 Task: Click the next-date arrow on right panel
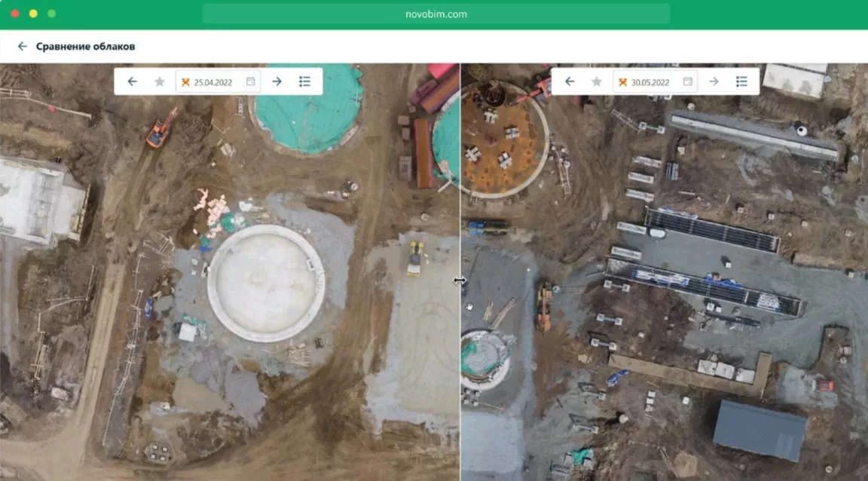click(714, 81)
